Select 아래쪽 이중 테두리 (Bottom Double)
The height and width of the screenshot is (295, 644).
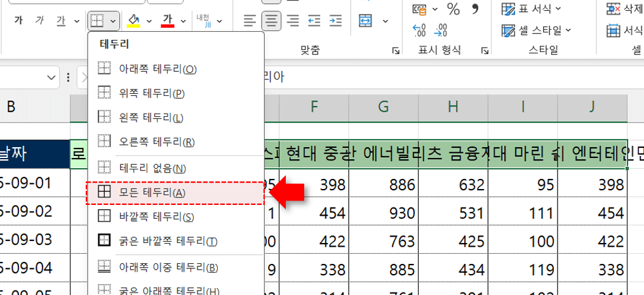[x=176, y=268]
